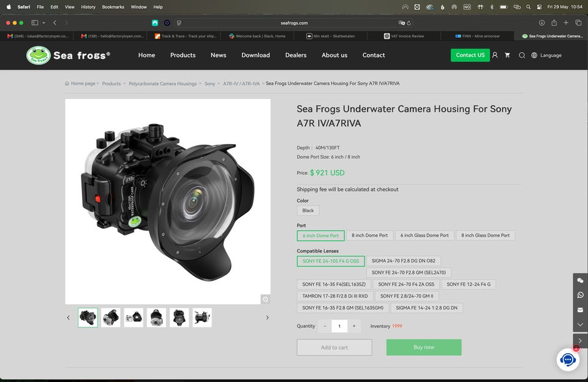The height and width of the screenshot is (382, 588).
Task: Select SIGMA 24-70 F2.8 DG DN lens
Action: tap(404, 261)
